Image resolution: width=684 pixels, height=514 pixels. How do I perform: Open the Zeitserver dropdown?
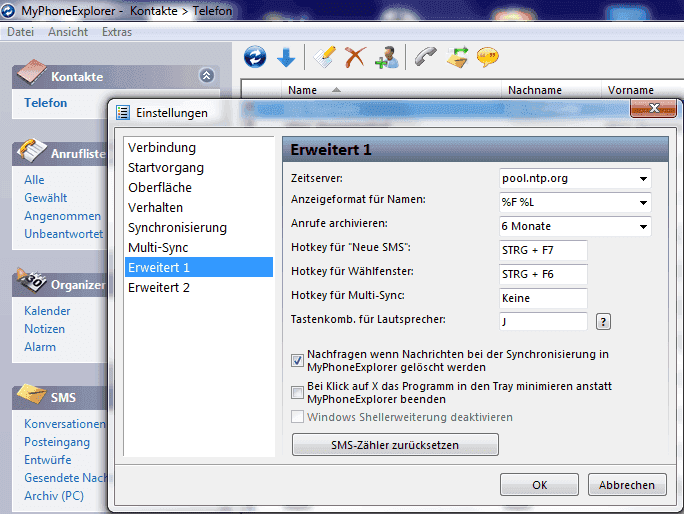643,178
